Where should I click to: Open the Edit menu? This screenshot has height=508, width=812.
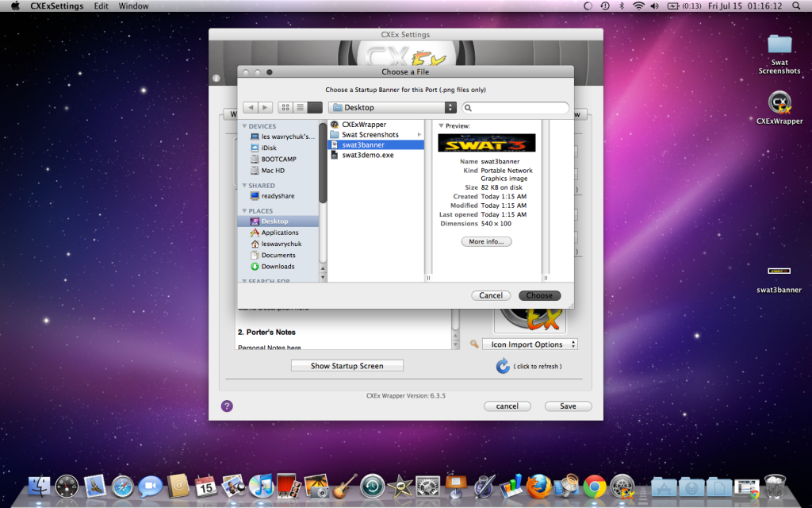101,6
